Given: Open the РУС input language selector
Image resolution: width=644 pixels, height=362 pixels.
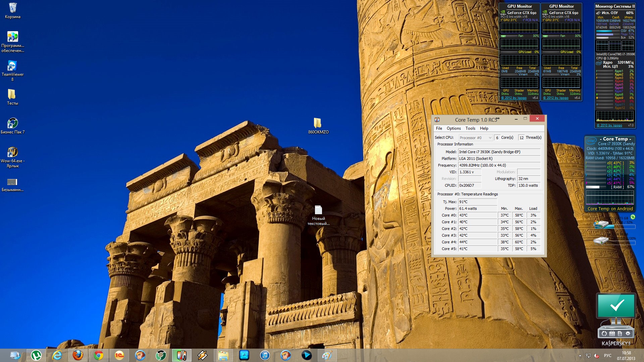Looking at the screenshot, I should pyautogui.click(x=607, y=356).
